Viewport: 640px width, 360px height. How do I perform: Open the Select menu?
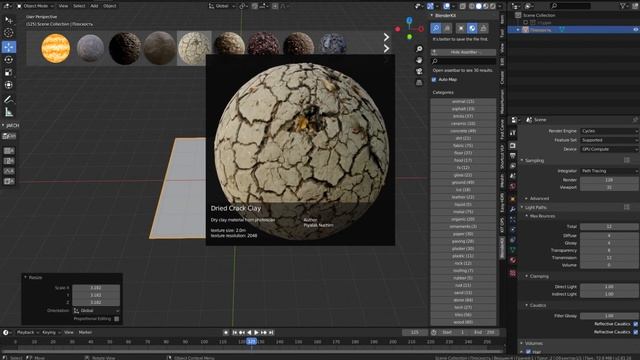point(79,6)
